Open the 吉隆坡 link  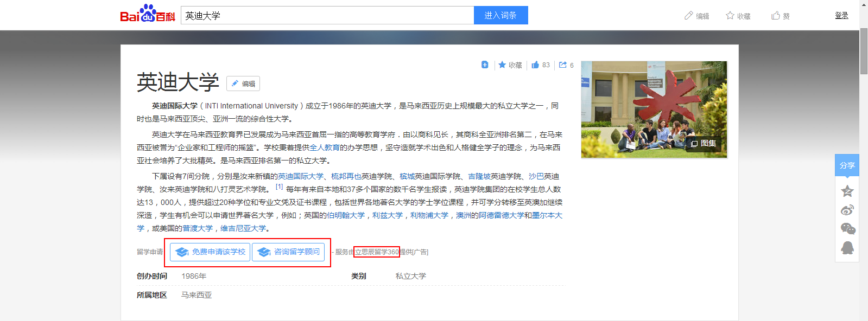pyautogui.click(x=479, y=176)
